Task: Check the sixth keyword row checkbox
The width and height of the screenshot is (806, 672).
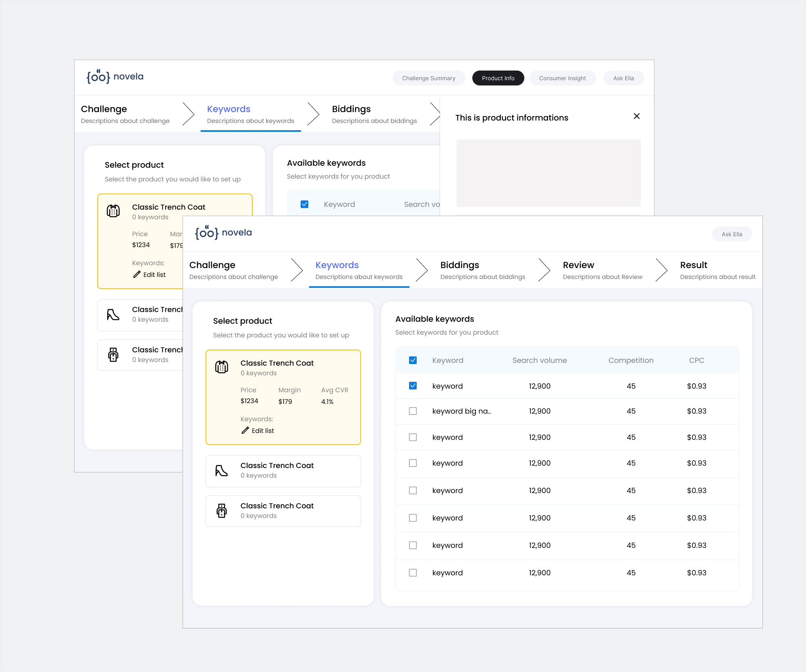Action: tap(413, 518)
